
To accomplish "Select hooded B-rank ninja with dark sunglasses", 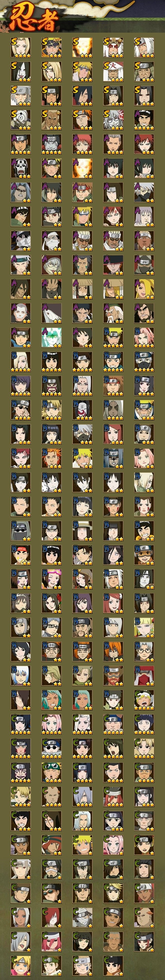I will pyautogui.click(x=20, y=531).
